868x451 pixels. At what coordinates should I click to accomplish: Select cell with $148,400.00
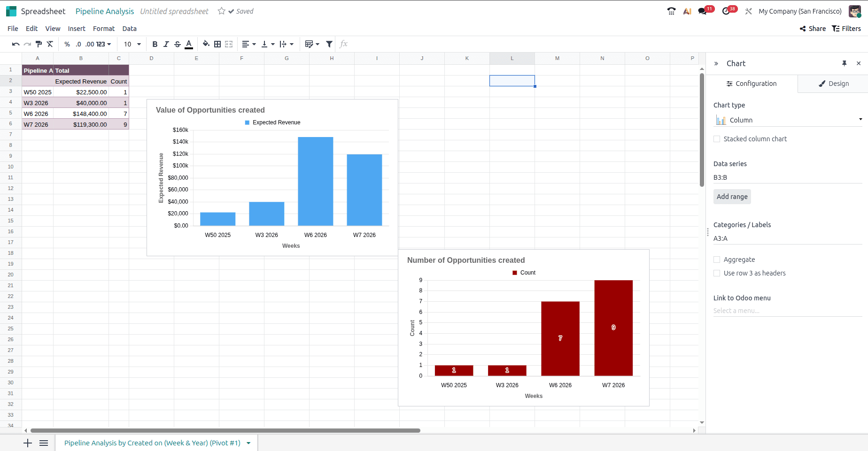click(x=81, y=114)
